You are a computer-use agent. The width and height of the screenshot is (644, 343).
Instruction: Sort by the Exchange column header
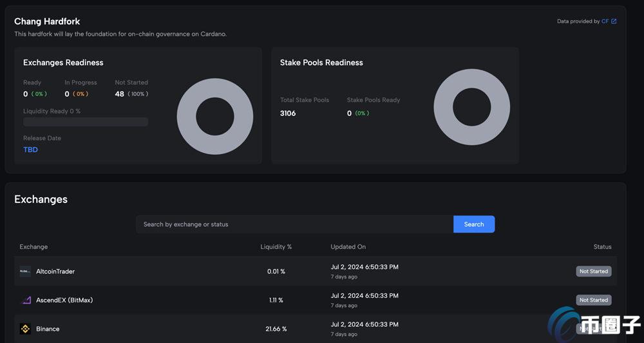pos(33,247)
